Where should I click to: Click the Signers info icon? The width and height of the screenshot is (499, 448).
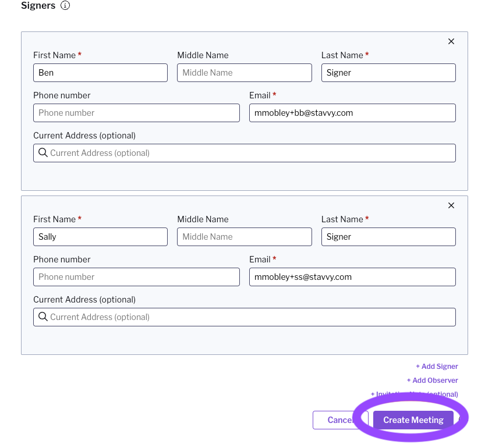pyautogui.click(x=65, y=6)
